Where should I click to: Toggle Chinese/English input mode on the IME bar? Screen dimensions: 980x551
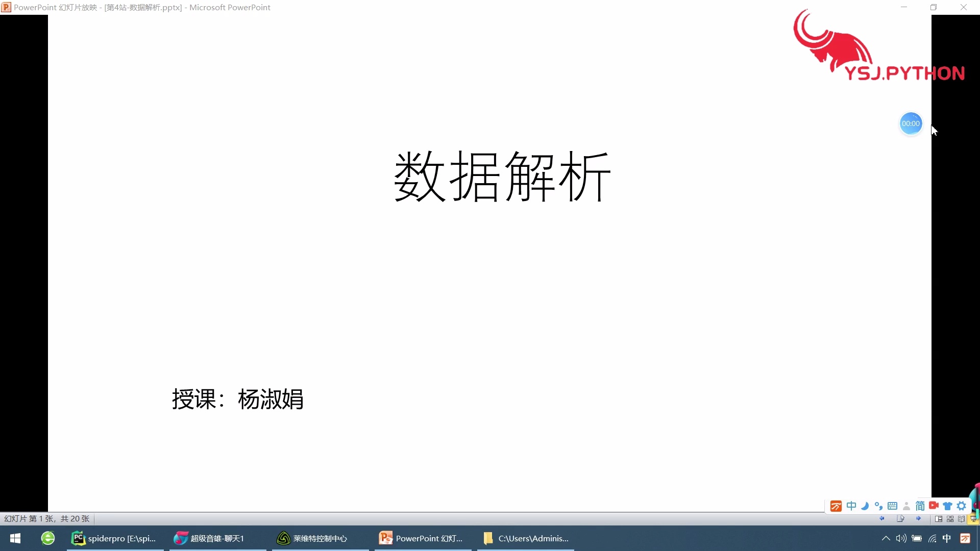(x=851, y=506)
